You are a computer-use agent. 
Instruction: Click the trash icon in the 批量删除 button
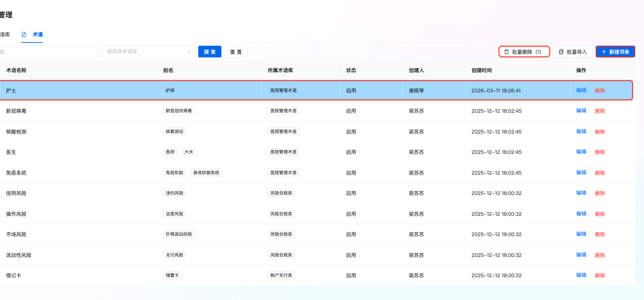(506, 51)
